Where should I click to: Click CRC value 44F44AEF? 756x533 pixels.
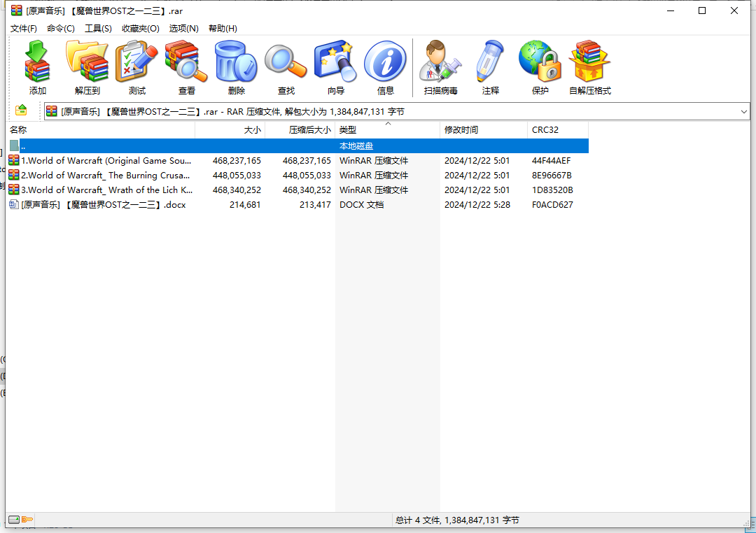(551, 160)
